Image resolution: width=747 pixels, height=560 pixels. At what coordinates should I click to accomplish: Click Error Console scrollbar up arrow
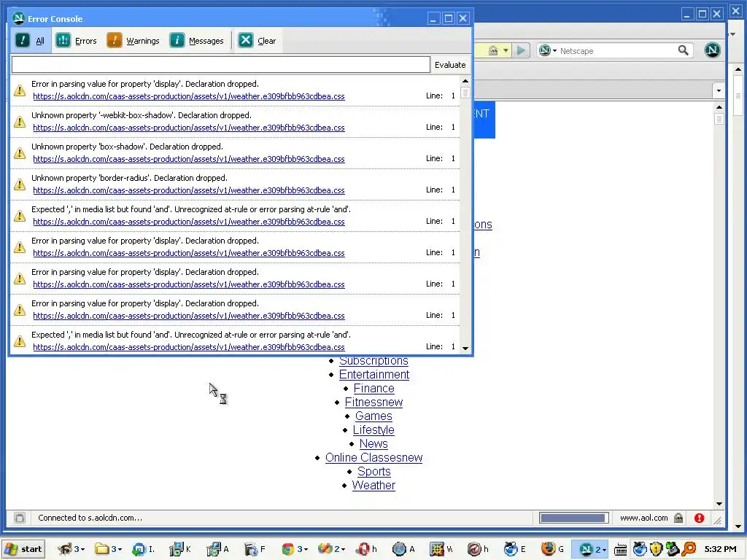(x=465, y=81)
